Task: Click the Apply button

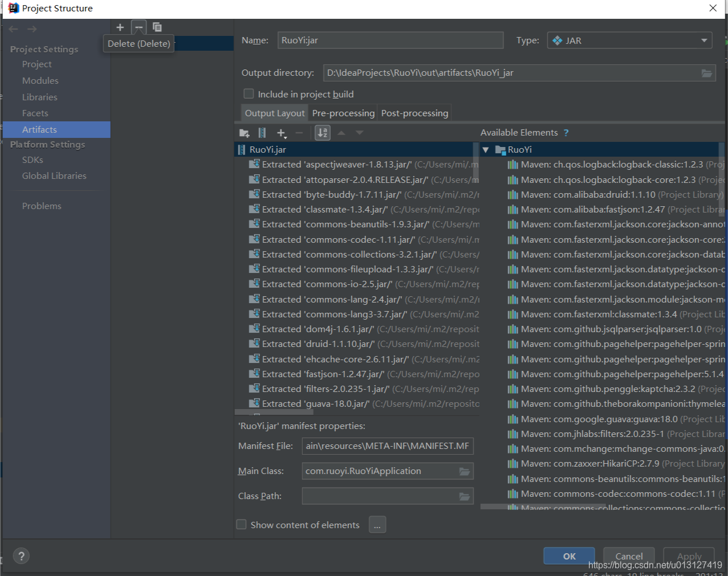Action: click(x=689, y=556)
